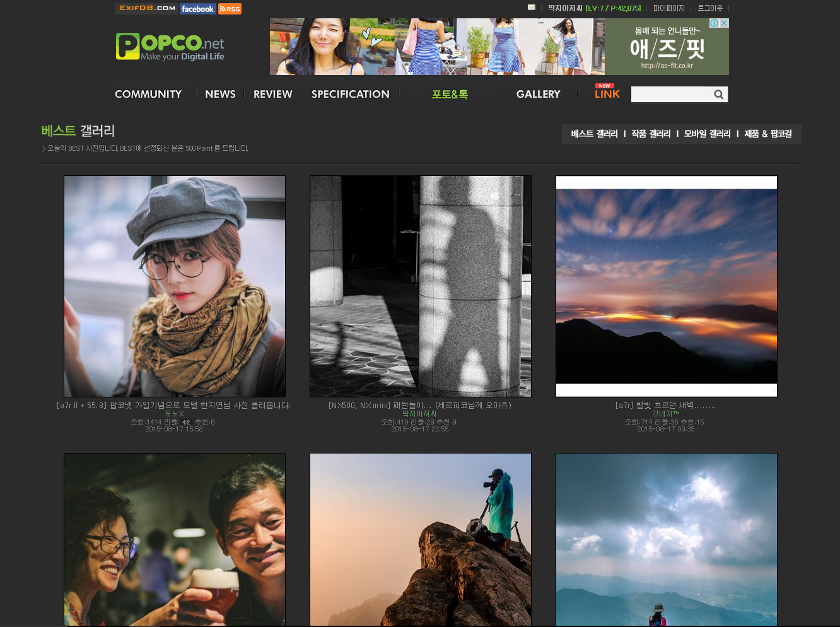Close the banner ad with X icon
Image resolution: width=840 pixels, height=627 pixels.
(725, 23)
